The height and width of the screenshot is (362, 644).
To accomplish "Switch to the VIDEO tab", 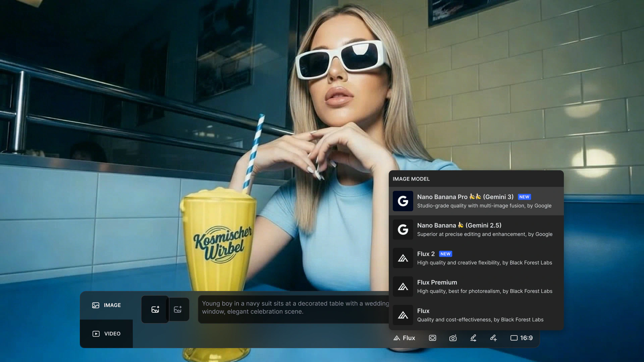I will [x=106, y=334].
